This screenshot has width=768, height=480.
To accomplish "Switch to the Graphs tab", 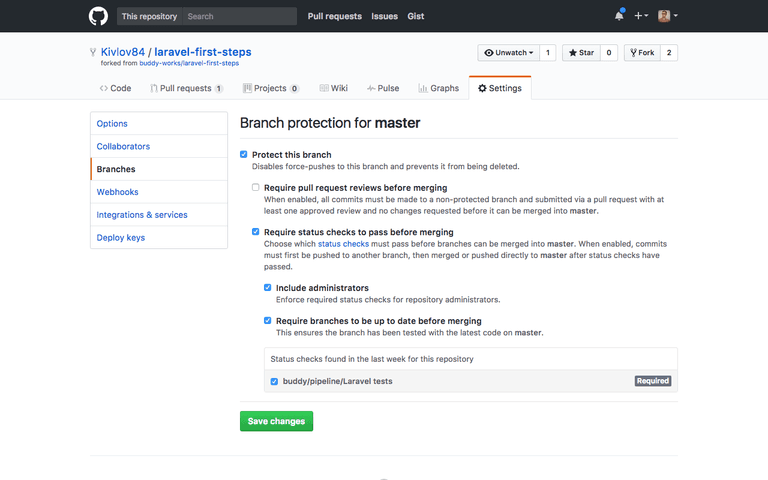I will (x=439, y=88).
